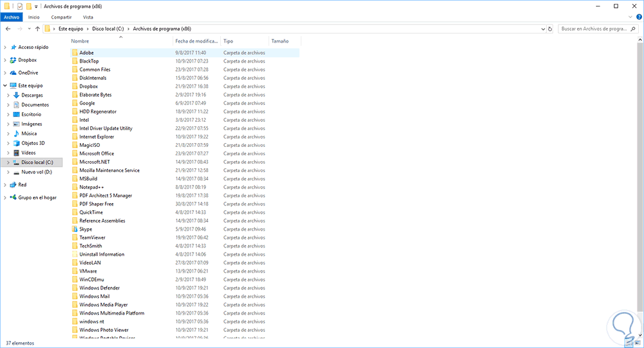This screenshot has width=644, height=348.
Task: Click the search magnifier icon
Action: pyautogui.click(x=633, y=29)
